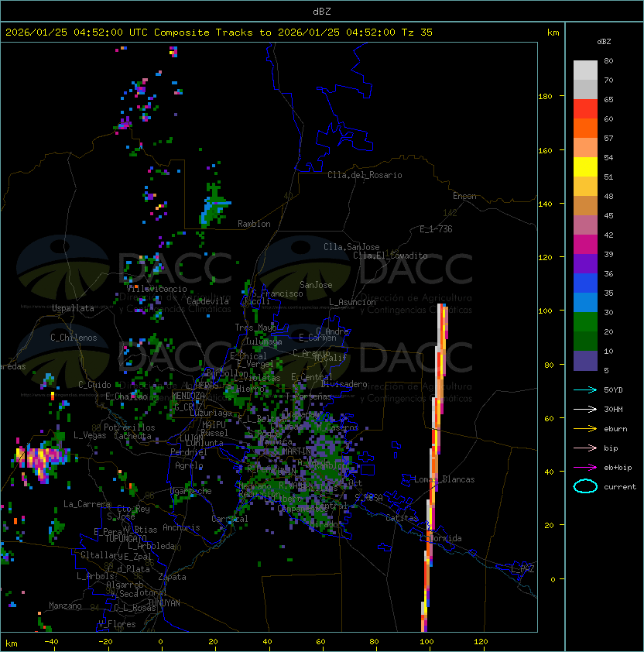This screenshot has width=644, height=652.
Task: Click the 'C_Chilenos' map label
Action: (74, 338)
